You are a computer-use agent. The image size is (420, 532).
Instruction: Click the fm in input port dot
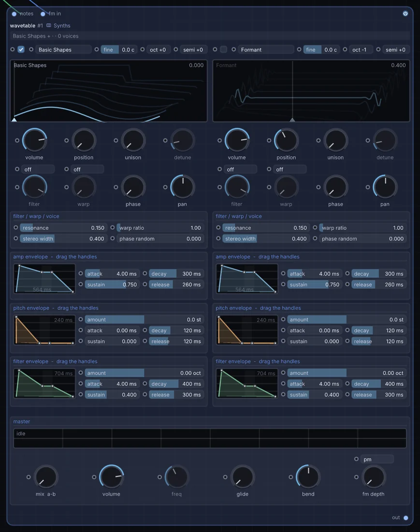43,14
